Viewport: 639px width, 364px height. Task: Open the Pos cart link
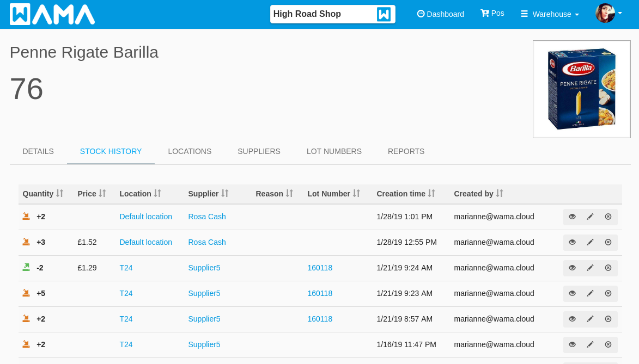click(x=492, y=14)
